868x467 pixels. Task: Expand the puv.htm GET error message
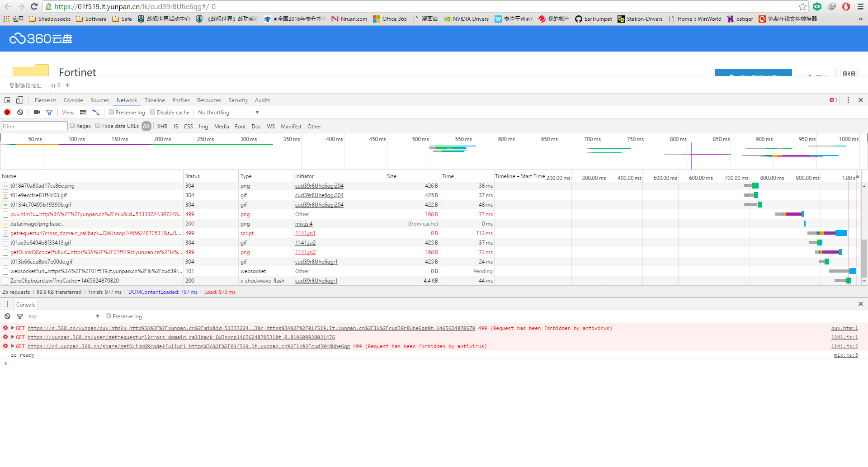(13, 328)
